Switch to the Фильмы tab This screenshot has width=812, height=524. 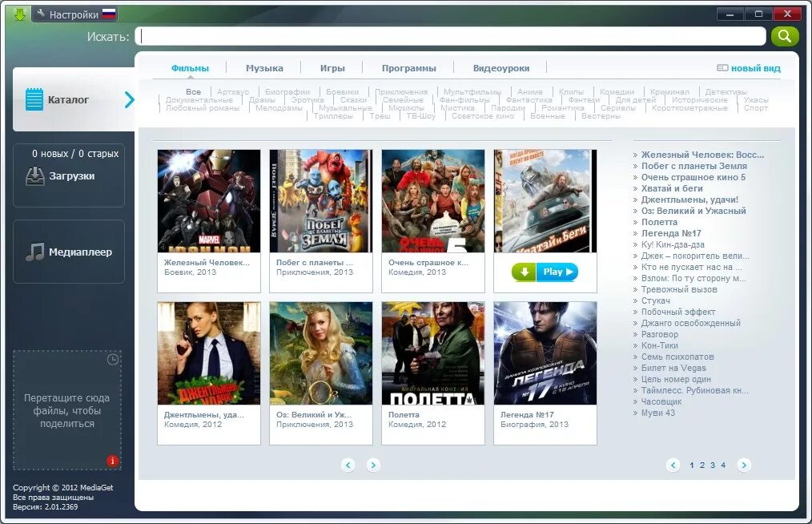(190, 68)
